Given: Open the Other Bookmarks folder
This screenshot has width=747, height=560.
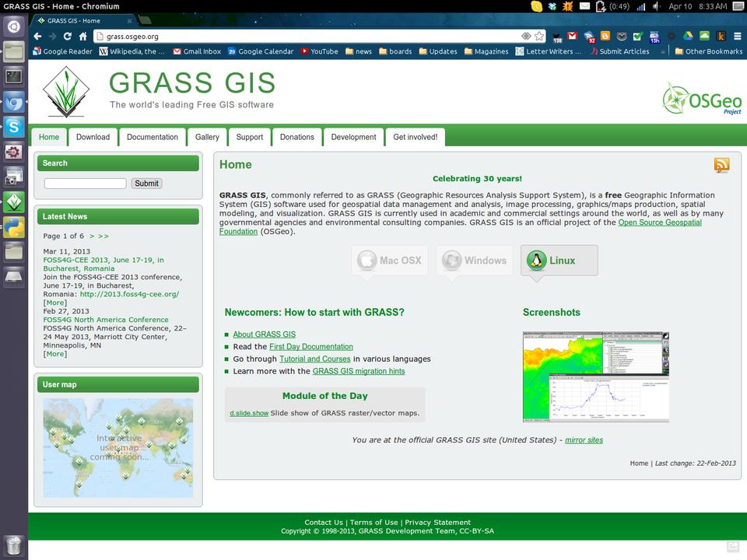Looking at the screenshot, I should (708, 51).
